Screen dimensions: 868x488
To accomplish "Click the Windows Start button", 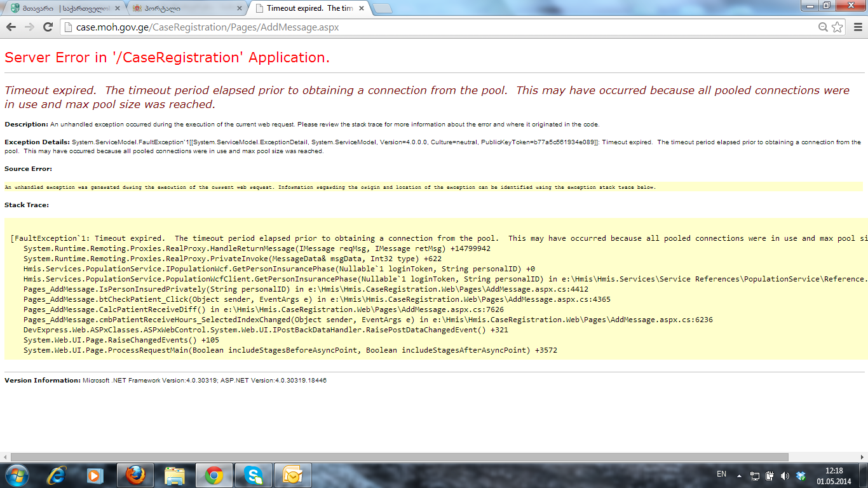I will (x=17, y=475).
